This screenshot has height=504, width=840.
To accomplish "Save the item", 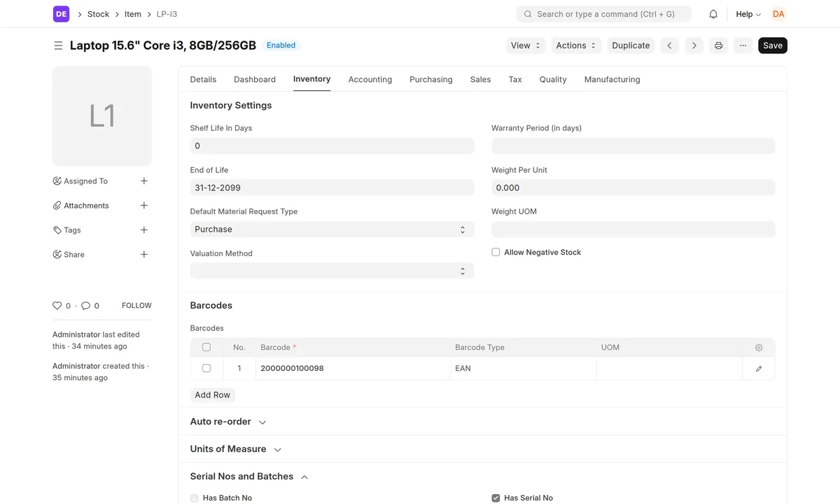I will (773, 45).
